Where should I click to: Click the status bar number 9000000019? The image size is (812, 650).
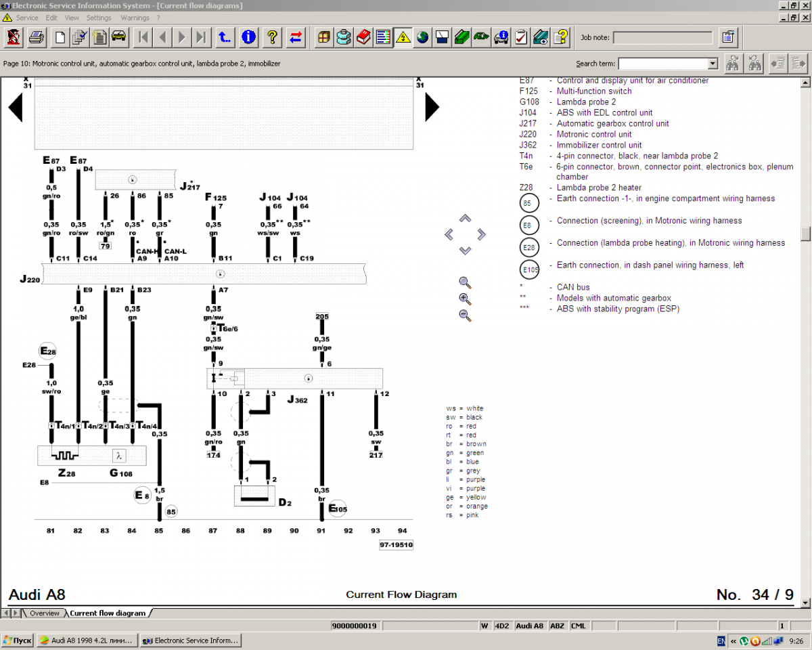355,626
